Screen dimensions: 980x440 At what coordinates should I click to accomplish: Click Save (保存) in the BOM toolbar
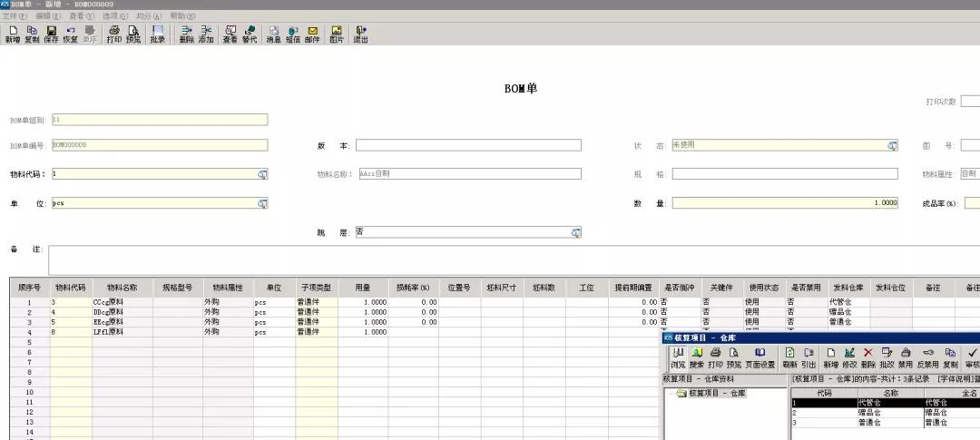coord(51,34)
